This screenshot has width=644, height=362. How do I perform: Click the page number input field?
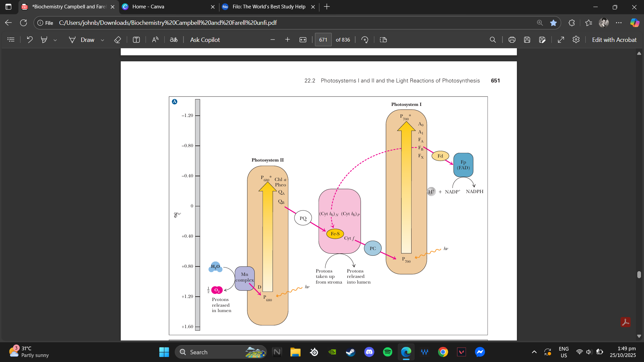[x=323, y=40]
